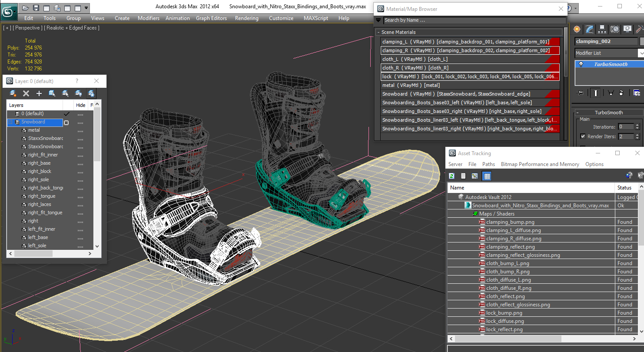Click the Hide column header in Layer dialog
The width and height of the screenshot is (644, 352).
[x=81, y=105]
